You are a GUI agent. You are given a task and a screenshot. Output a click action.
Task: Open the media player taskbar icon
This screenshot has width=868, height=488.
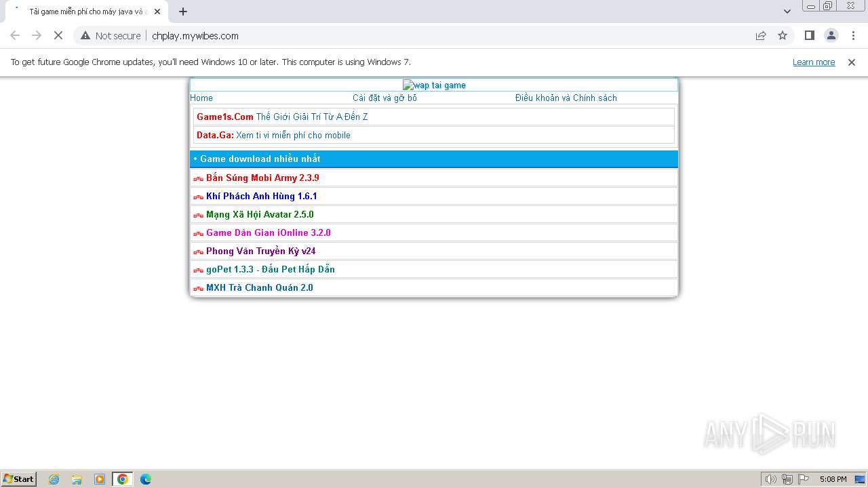pos(100,479)
